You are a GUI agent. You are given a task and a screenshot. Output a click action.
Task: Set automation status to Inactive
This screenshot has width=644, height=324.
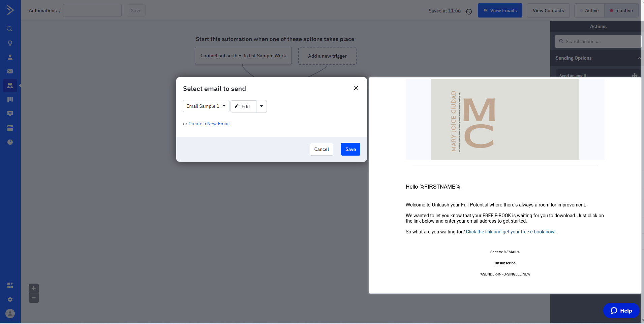(x=621, y=10)
